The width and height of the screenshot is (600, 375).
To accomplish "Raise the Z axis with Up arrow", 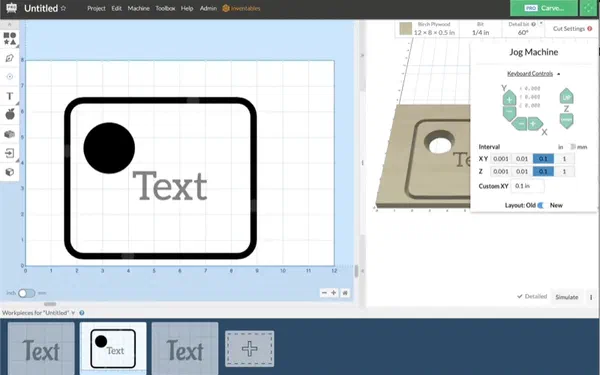I will (x=566, y=96).
